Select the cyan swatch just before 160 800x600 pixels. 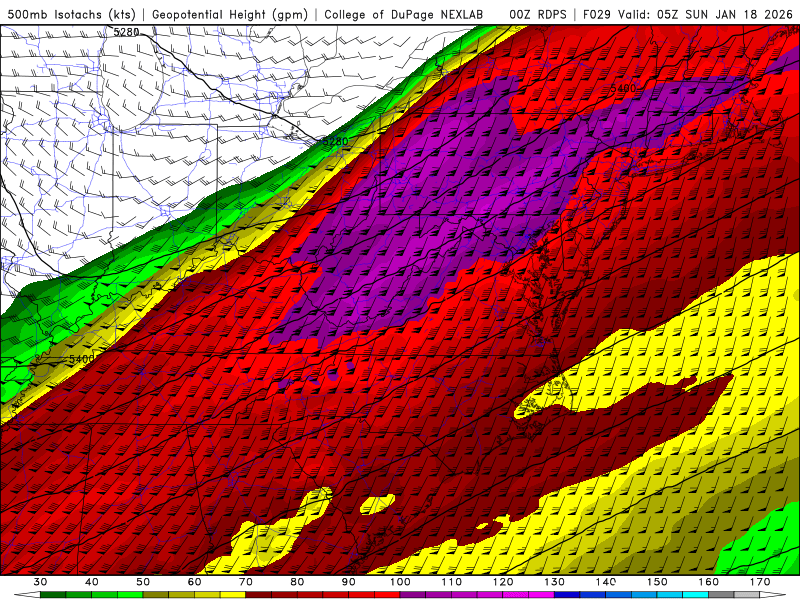pos(696,595)
